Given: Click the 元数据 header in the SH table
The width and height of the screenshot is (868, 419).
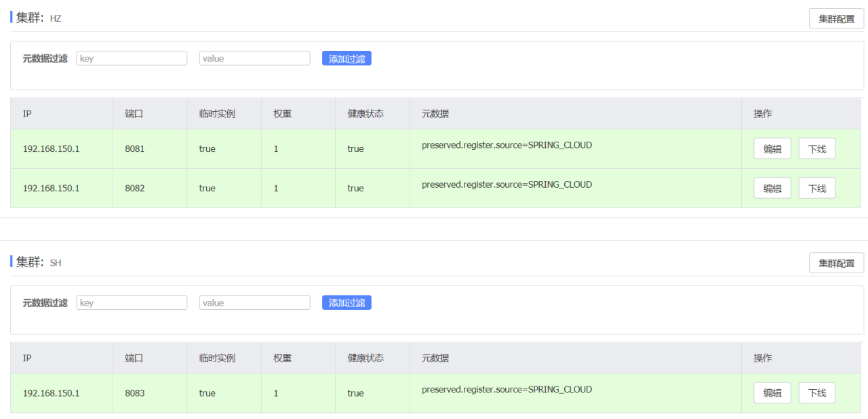Looking at the screenshot, I should pos(435,358).
